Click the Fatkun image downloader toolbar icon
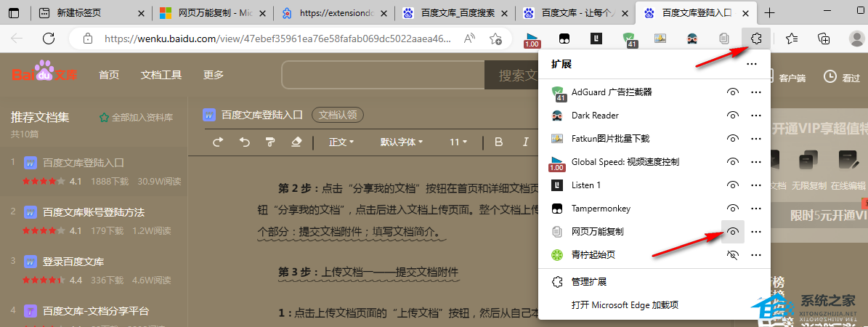The width and height of the screenshot is (868, 327). point(660,39)
